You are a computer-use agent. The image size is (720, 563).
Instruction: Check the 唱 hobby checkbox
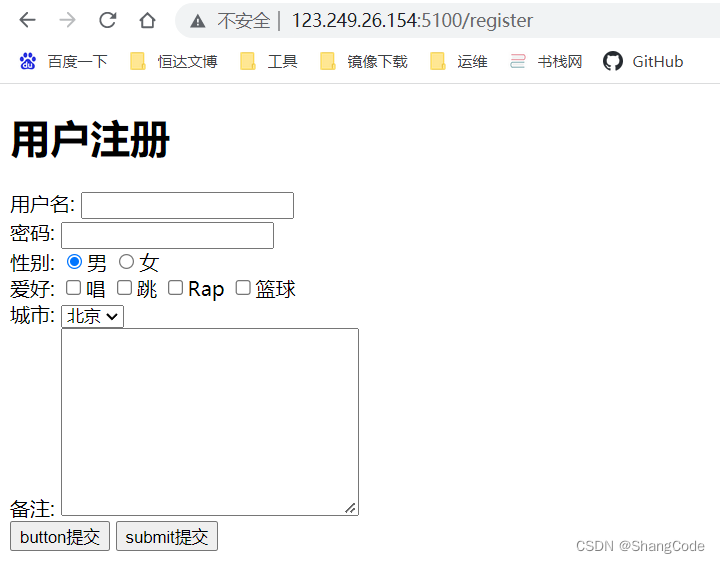coord(73,288)
